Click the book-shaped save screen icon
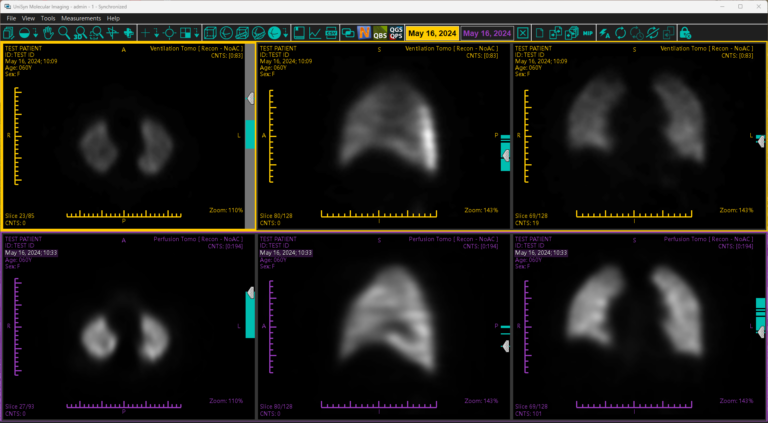The width and height of the screenshot is (768, 423). [299, 33]
